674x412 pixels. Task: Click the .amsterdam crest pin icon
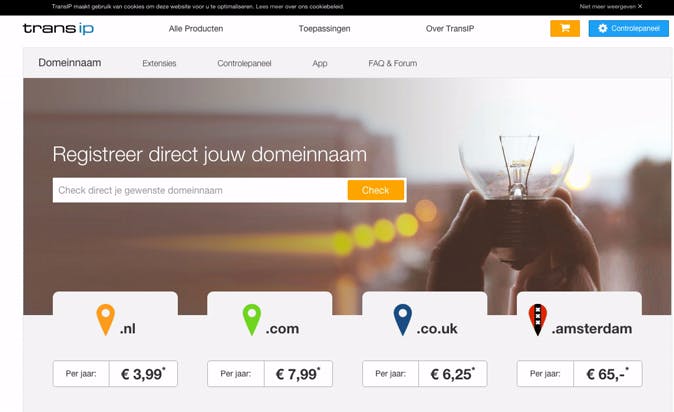(x=537, y=320)
